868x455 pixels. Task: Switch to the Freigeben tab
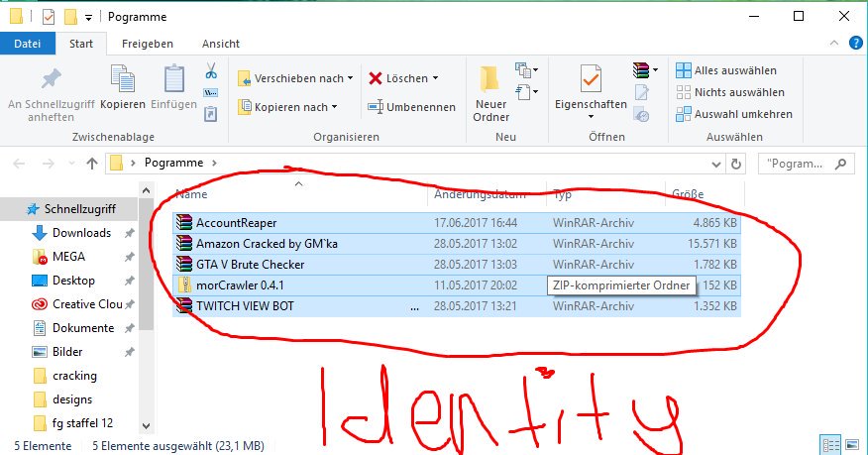coord(148,44)
